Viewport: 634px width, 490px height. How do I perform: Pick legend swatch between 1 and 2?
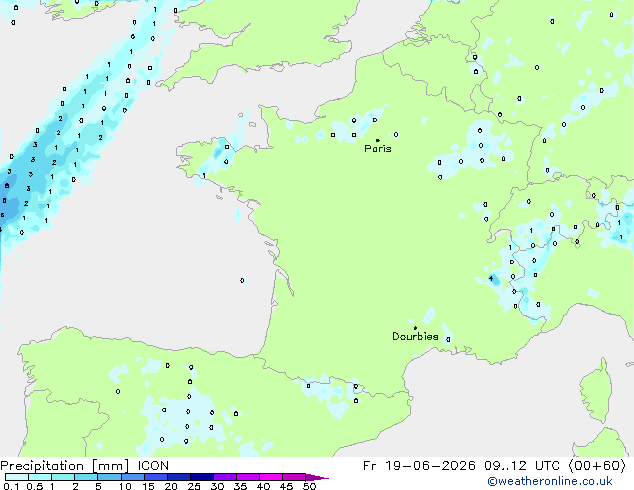[x=63, y=477]
